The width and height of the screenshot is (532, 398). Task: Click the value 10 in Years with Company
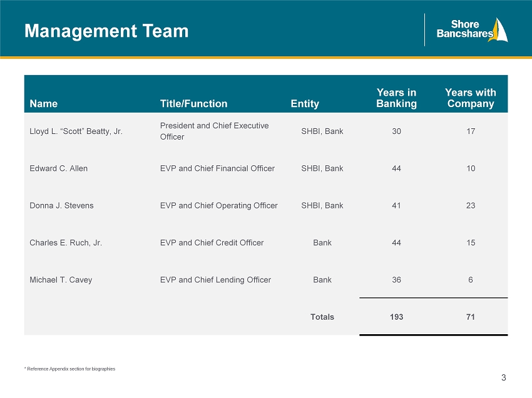(471, 168)
